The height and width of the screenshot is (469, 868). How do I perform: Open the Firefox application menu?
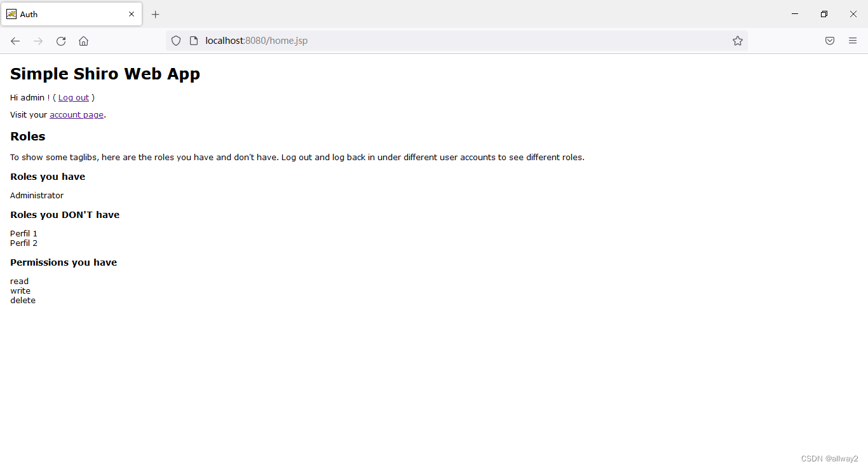click(853, 41)
